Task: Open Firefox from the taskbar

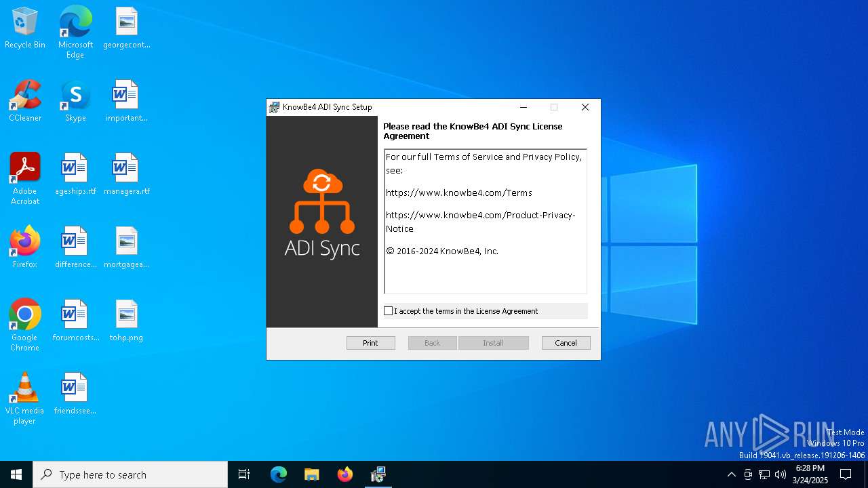Action: click(x=345, y=474)
